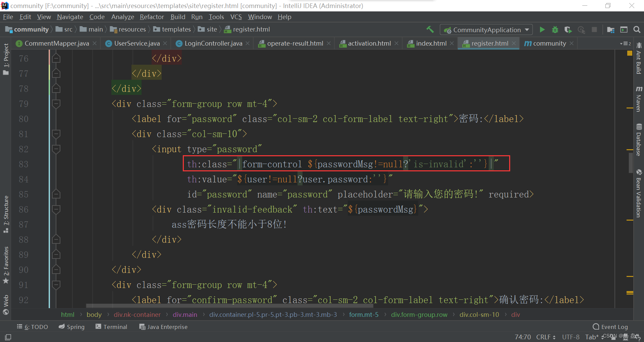The height and width of the screenshot is (342, 644).
Task: Open the VCS menu
Action: tap(236, 17)
